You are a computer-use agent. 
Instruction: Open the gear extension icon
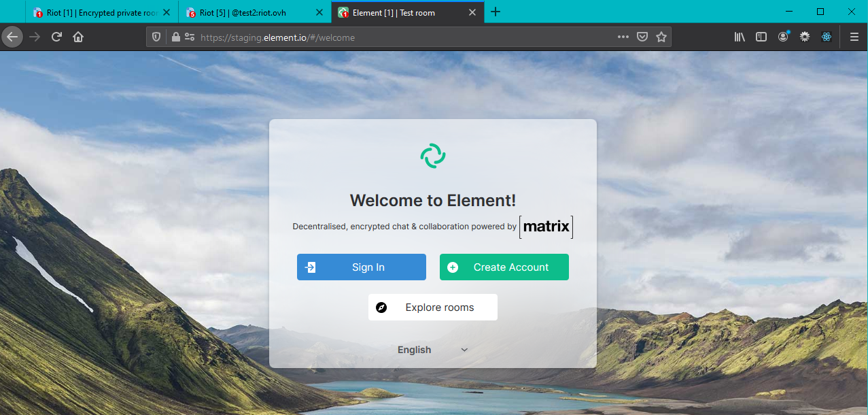805,37
